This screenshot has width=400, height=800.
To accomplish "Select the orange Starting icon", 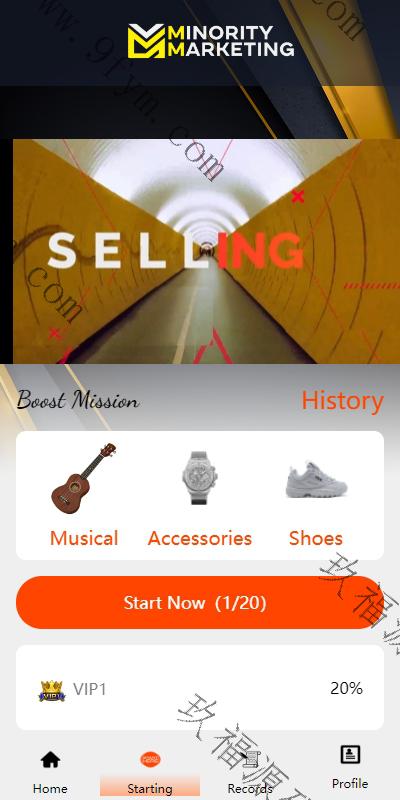I will [x=150, y=760].
